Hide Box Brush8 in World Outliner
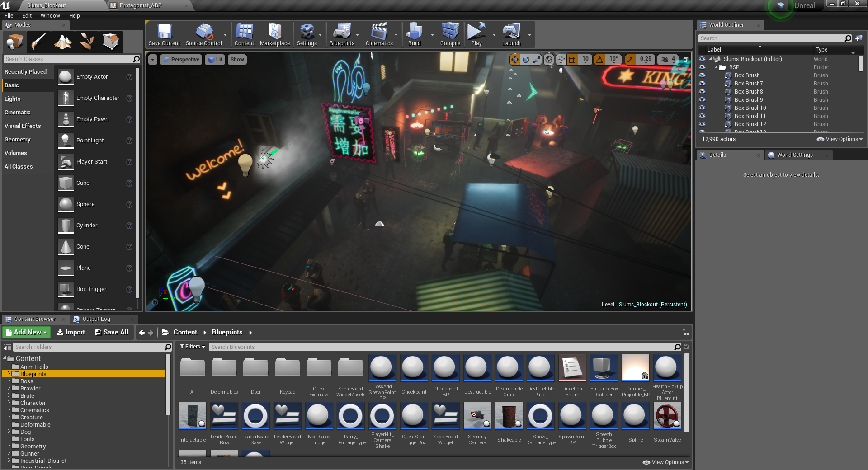Viewport: 868px width, 470px height. [x=702, y=91]
